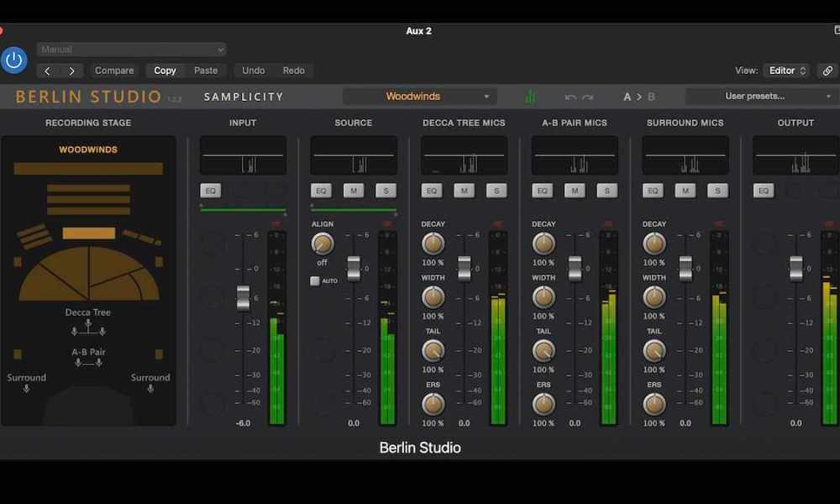840x504 pixels.
Task: Open the EQ for Input channel
Action: click(210, 191)
